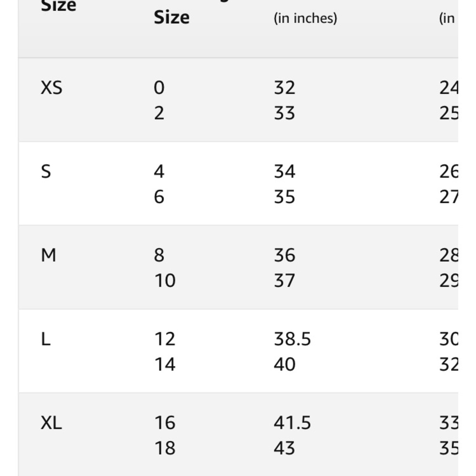Select the 41.5 inches measurement
The height and width of the screenshot is (476, 476).
tap(292, 423)
